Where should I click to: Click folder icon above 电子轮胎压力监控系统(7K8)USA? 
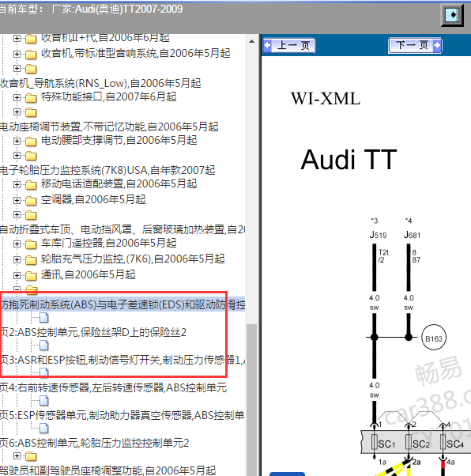pos(31,156)
